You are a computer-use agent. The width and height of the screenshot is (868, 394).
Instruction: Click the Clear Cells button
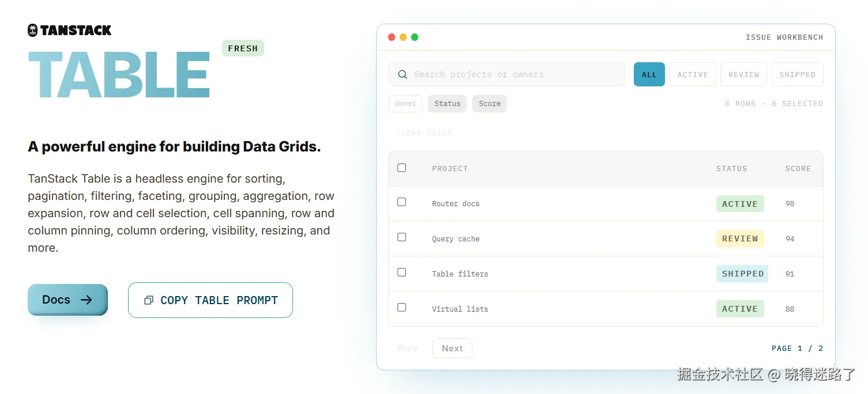point(424,133)
